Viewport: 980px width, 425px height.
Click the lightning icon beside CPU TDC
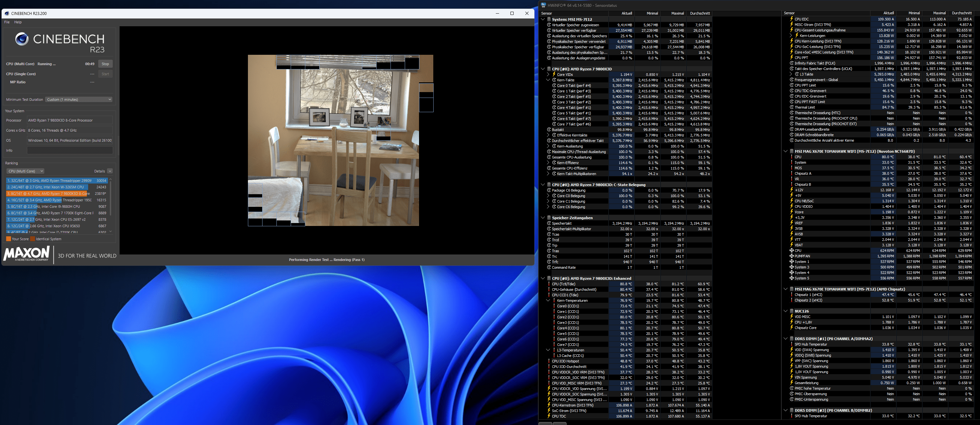pyautogui.click(x=549, y=417)
